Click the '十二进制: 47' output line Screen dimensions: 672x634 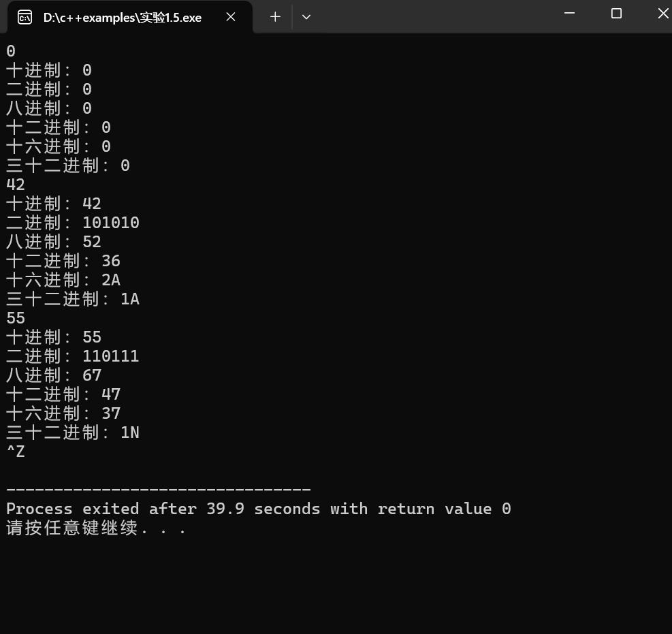point(63,394)
